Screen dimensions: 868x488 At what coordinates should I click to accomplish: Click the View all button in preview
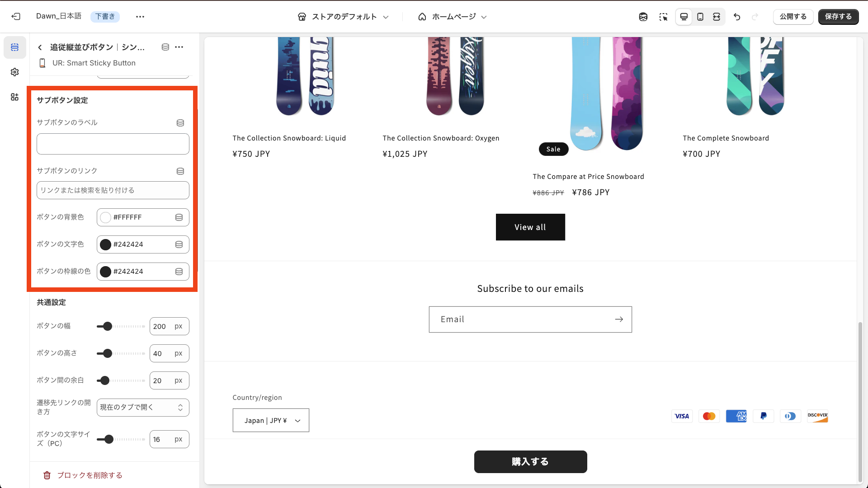(x=530, y=227)
